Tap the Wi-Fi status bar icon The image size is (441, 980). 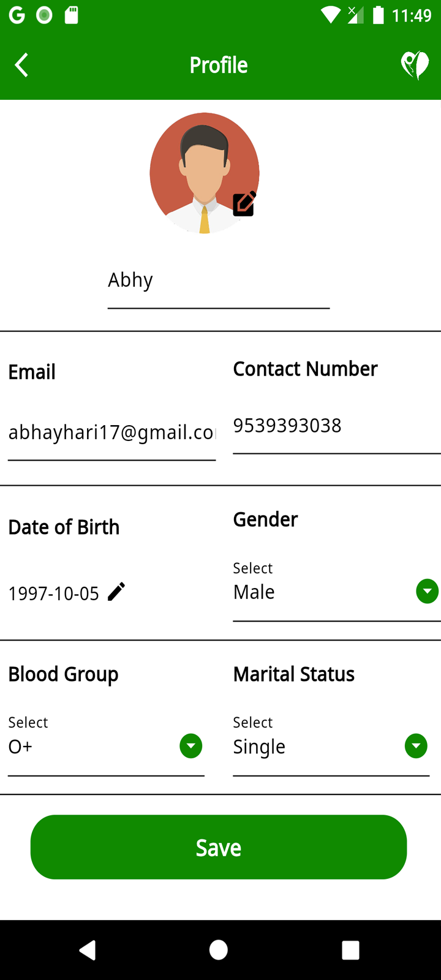click(331, 15)
